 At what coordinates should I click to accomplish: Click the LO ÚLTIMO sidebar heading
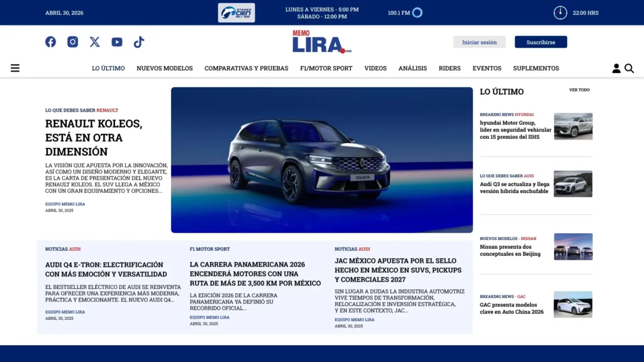pos(501,92)
